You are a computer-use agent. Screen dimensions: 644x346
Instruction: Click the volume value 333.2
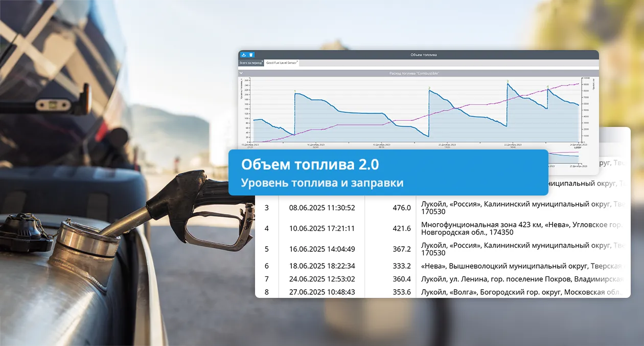[402, 266]
